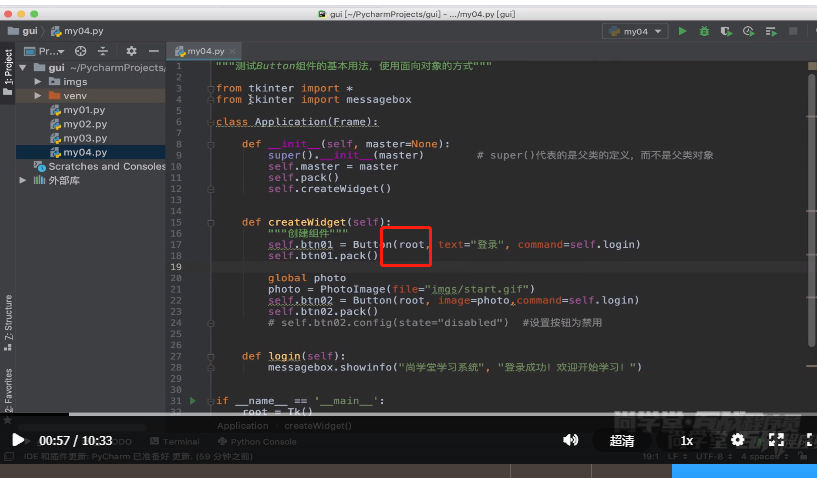Select the my04.py editor tab
817x478 pixels.
click(204, 51)
